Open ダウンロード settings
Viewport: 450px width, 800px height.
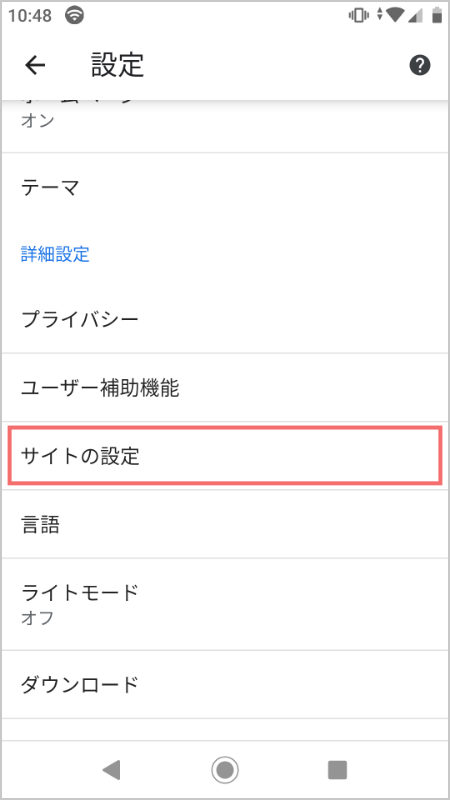tap(225, 684)
